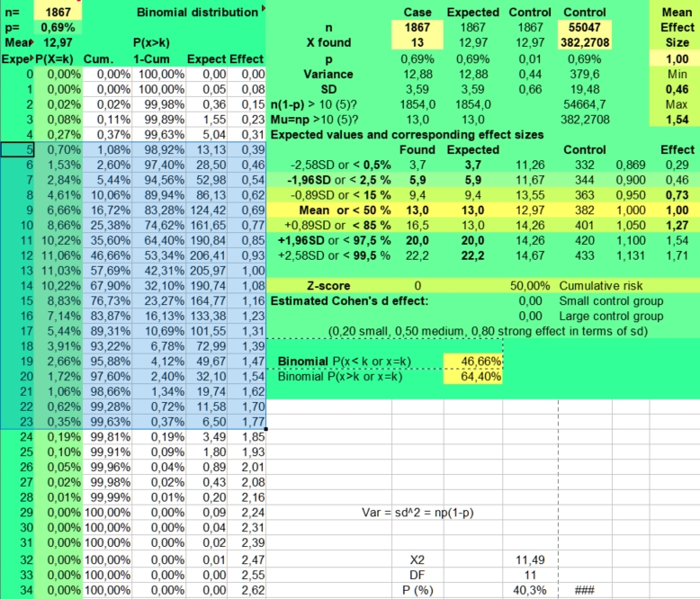Select the 0,69% cell beside the 'p=' label
The height and width of the screenshot is (599, 700).
coord(58,27)
